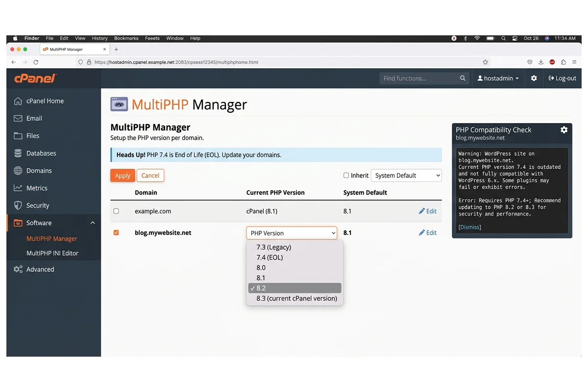Log out of cPanel
588x392 pixels.
(562, 78)
